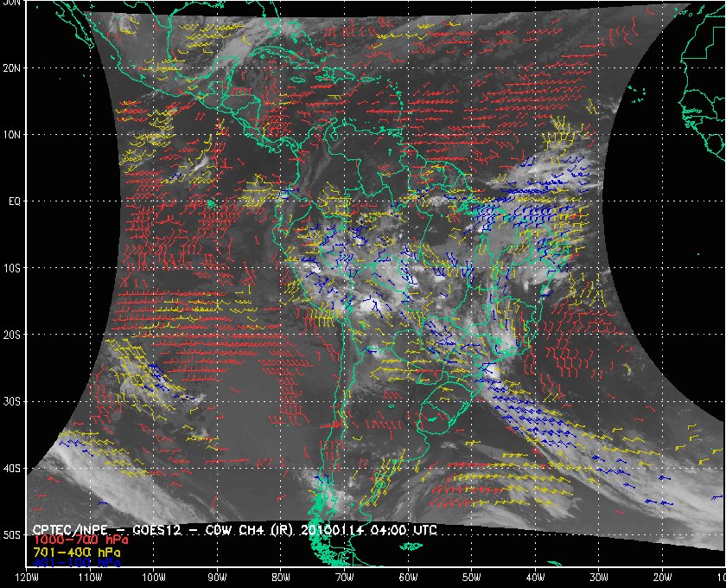Click the 20S latitude label
Viewport: 726px width, 588px height.
(x=12, y=335)
